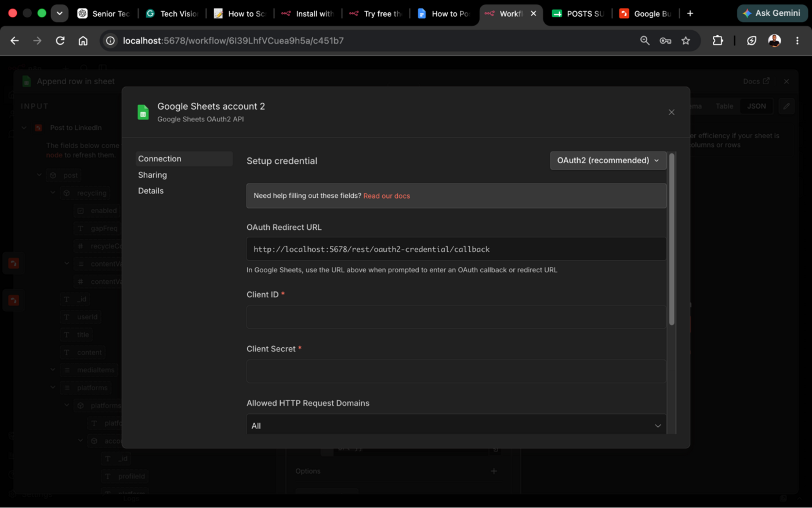The height and width of the screenshot is (508, 812).
Task: Switch to the Senior Tec browser tab
Action: [x=104, y=13]
